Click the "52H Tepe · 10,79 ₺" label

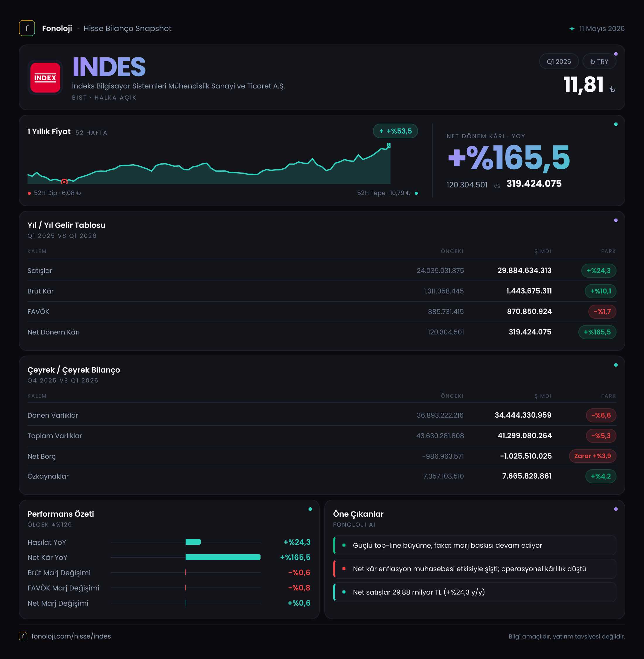383,193
